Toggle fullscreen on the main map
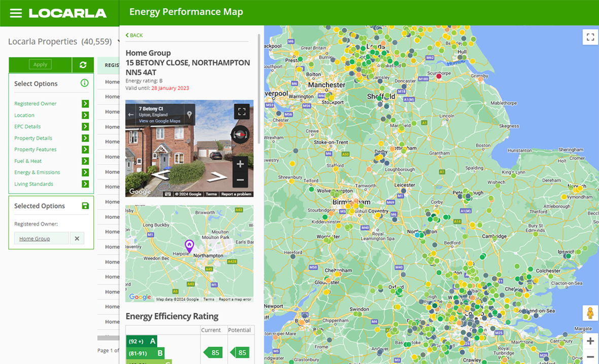The width and height of the screenshot is (599, 364). [x=590, y=37]
